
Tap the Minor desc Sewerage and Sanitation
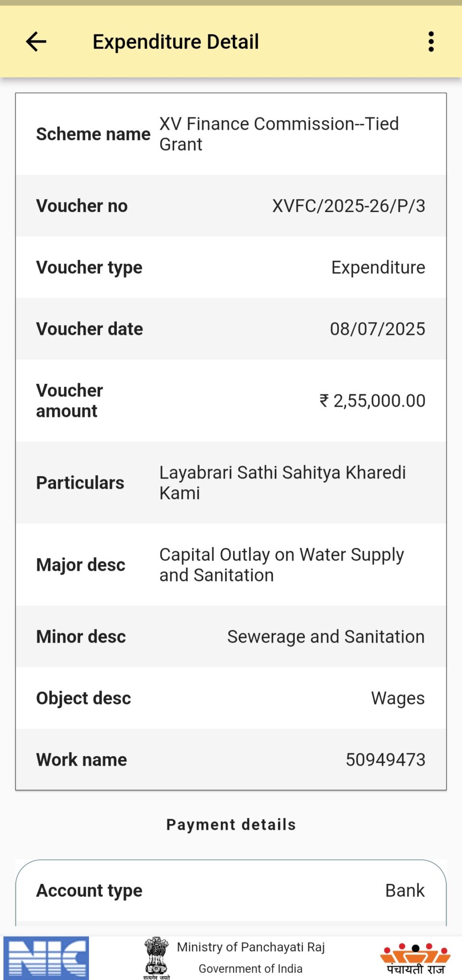click(326, 636)
